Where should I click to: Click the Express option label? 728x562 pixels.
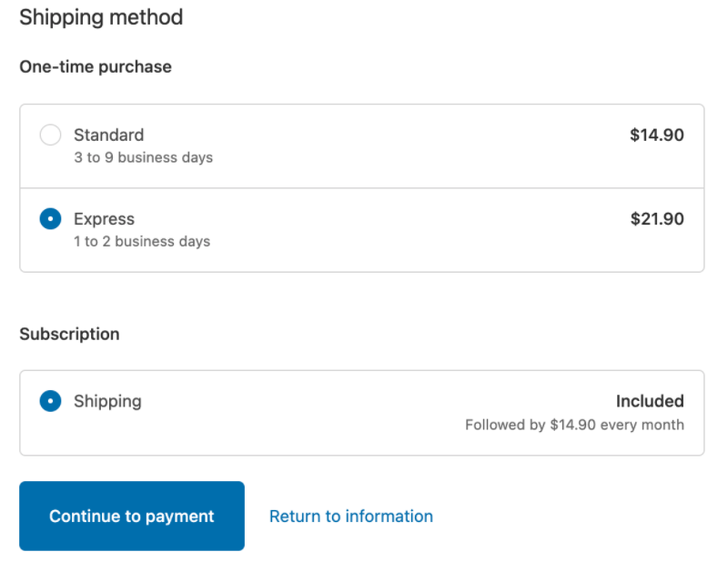pos(104,219)
